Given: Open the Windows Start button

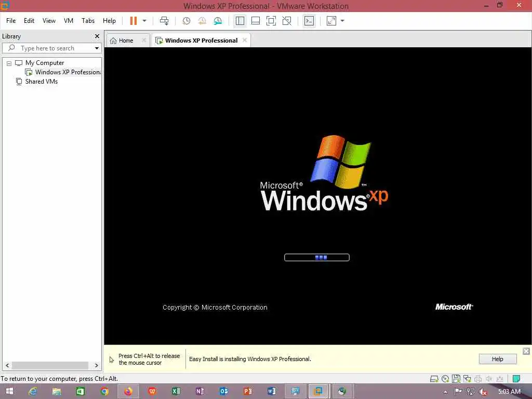Looking at the screenshot, I should click(9, 391).
